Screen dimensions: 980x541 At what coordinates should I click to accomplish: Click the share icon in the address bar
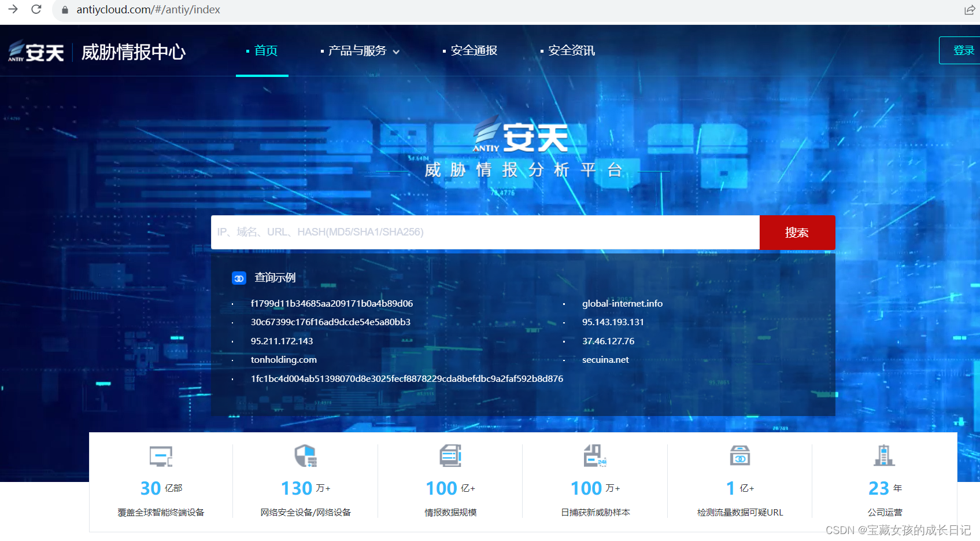pyautogui.click(x=969, y=10)
